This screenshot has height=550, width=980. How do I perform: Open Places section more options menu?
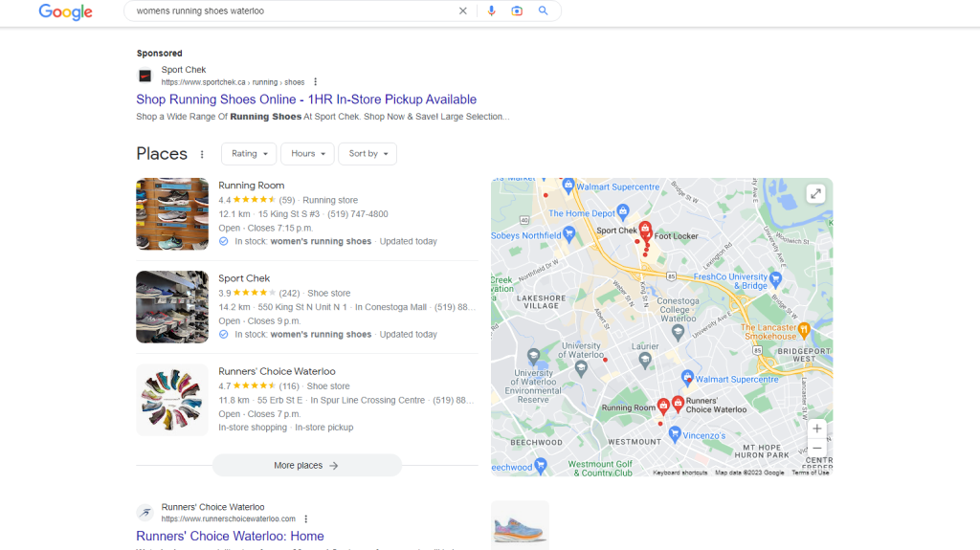point(202,154)
